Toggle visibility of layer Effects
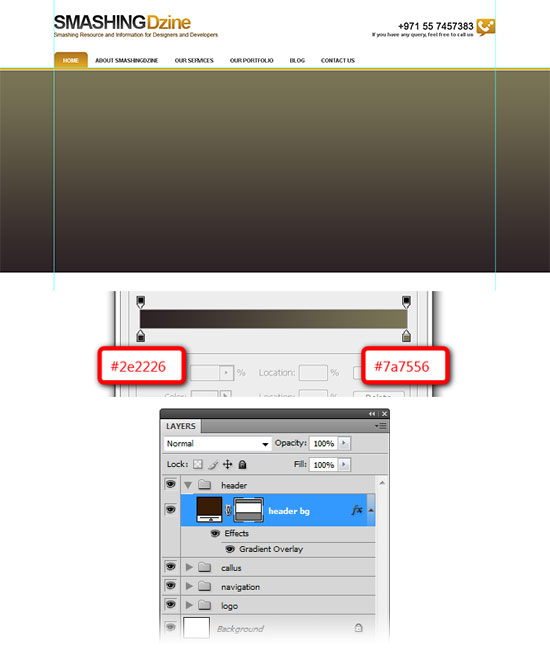 pyautogui.click(x=215, y=533)
